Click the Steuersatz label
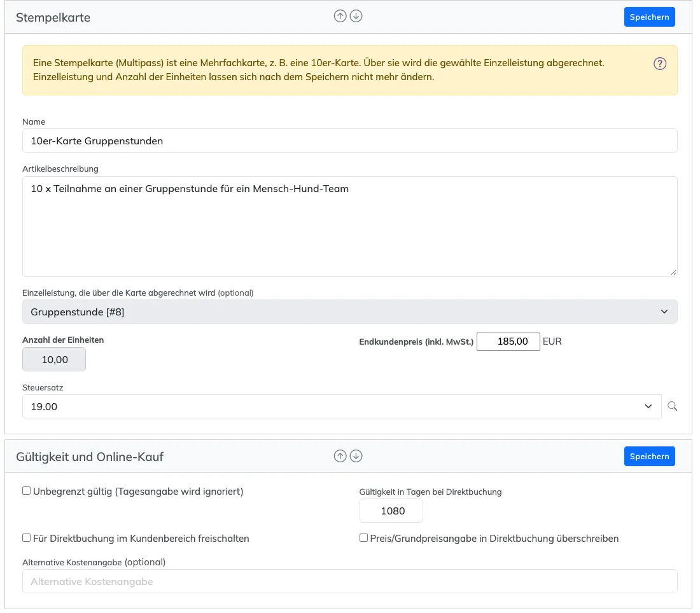The width and height of the screenshot is (700, 613). [x=43, y=388]
